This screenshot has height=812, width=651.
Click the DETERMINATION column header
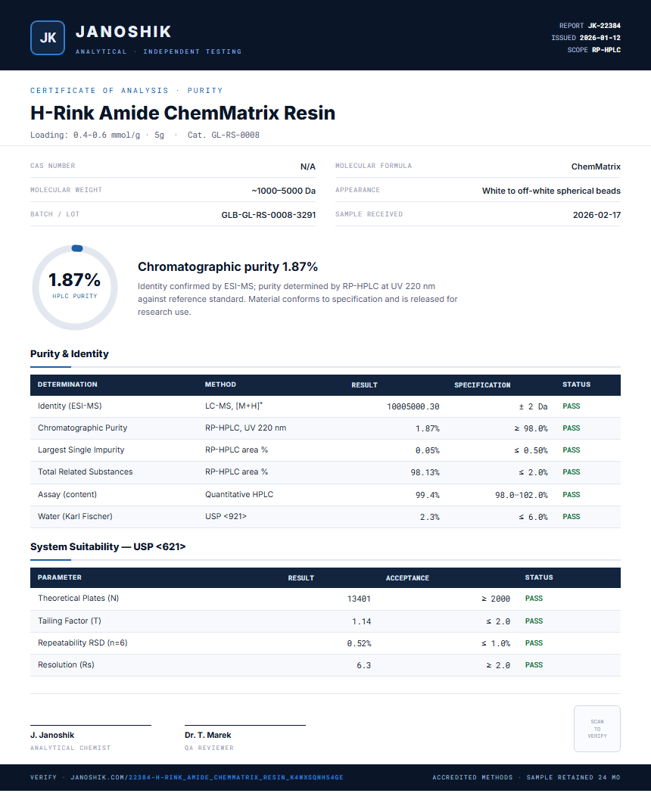pyautogui.click(x=67, y=384)
